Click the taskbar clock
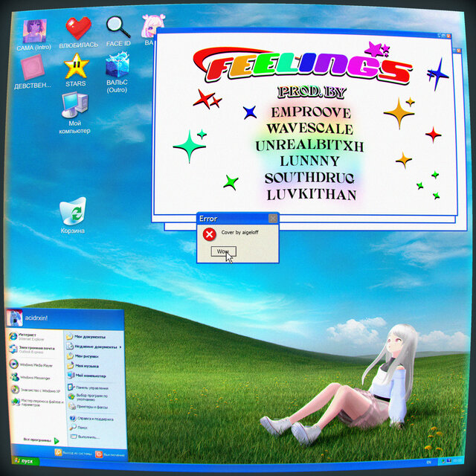Viewport: 476px width, 476px height. point(457,460)
